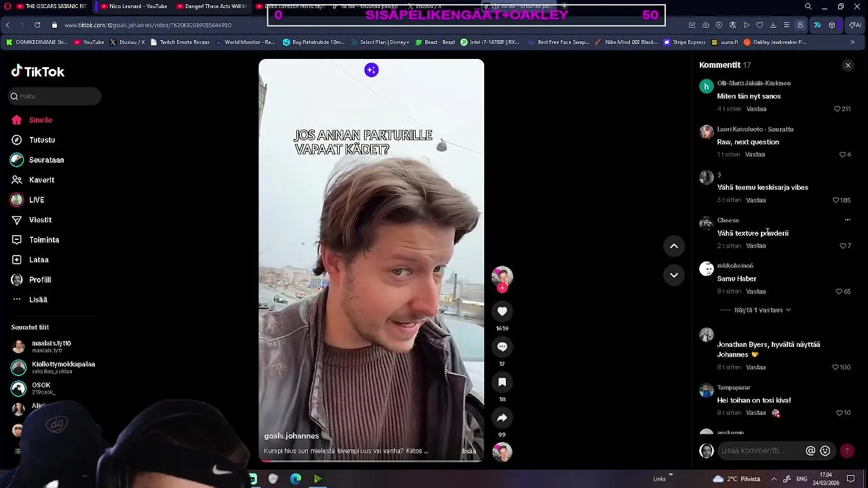Post comment with red arrow button
868x488 pixels.
[x=847, y=451]
